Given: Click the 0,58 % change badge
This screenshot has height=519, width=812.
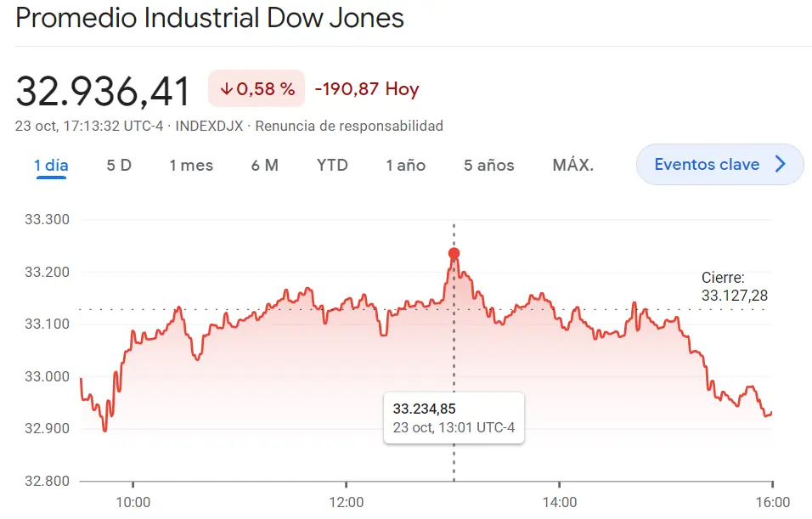Looking at the screenshot, I should pyautogui.click(x=256, y=88).
